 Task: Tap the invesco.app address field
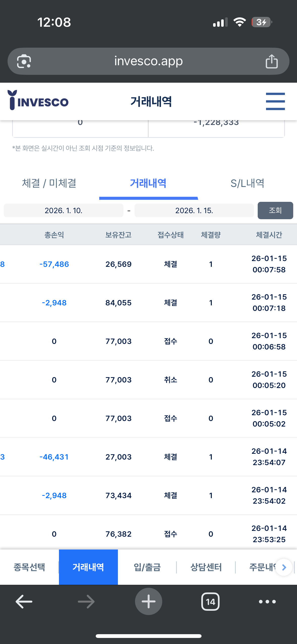point(148,61)
